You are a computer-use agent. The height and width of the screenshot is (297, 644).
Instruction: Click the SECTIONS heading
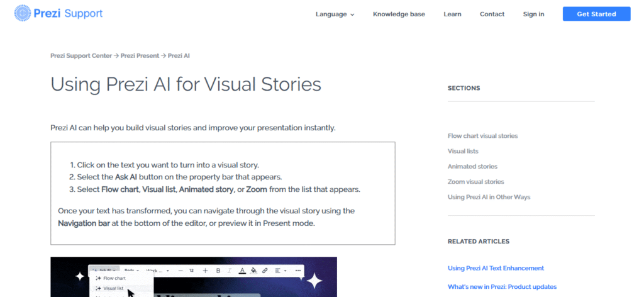tap(464, 88)
